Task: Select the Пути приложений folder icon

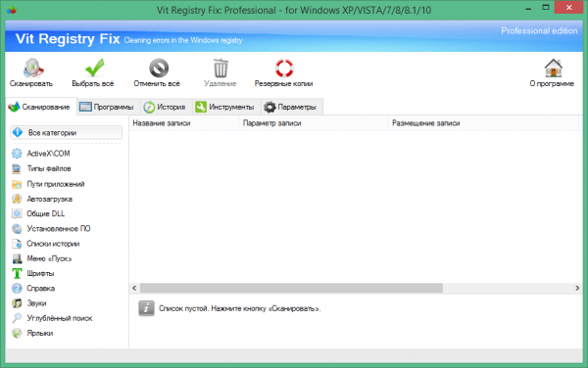Action: point(17,184)
